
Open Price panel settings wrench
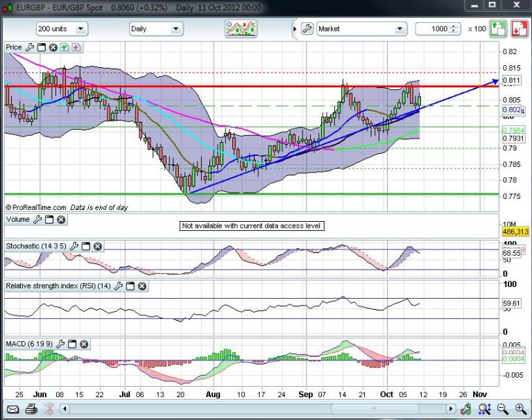30,47
